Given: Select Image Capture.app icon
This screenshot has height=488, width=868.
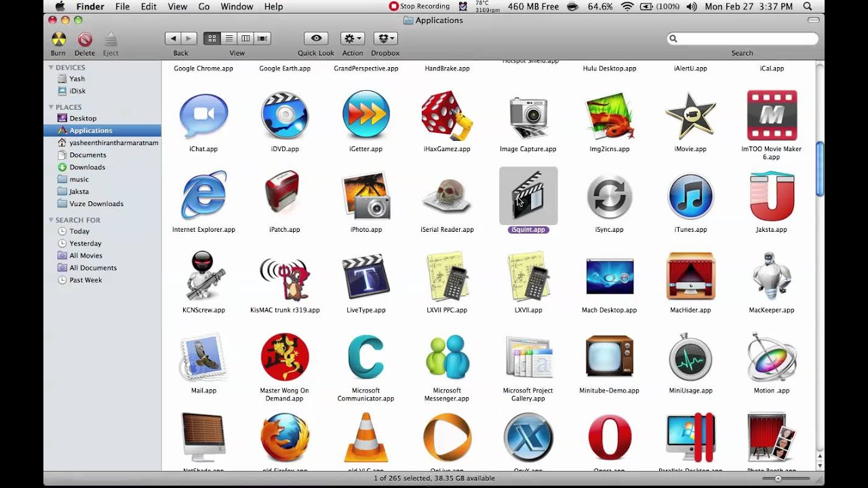Looking at the screenshot, I should [x=528, y=116].
